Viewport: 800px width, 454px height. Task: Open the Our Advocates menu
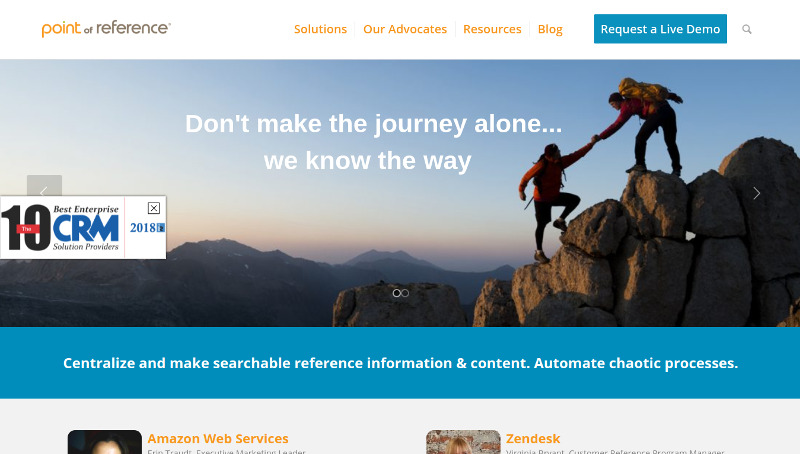point(405,29)
